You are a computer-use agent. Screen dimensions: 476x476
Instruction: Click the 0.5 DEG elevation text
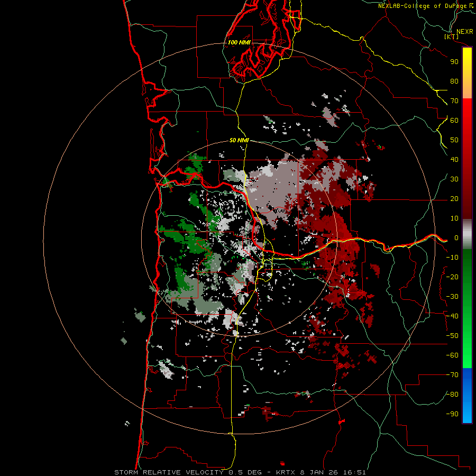tap(247, 472)
